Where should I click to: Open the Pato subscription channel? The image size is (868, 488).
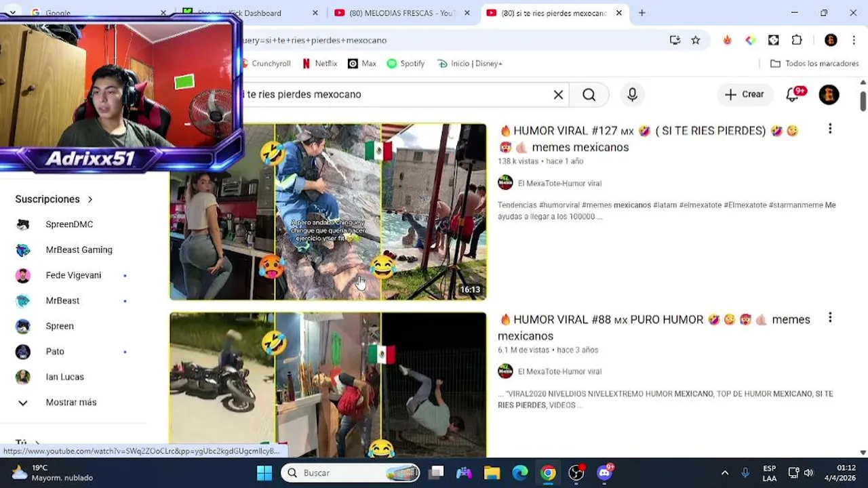click(x=55, y=351)
